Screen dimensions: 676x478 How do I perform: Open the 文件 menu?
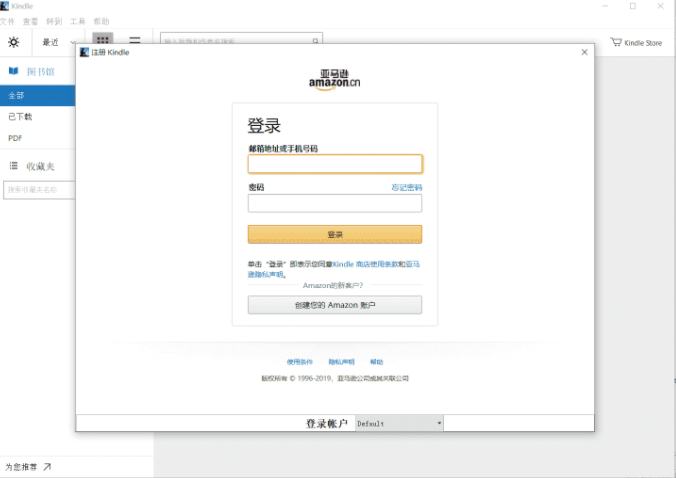pyautogui.click(x=7, y=21)
